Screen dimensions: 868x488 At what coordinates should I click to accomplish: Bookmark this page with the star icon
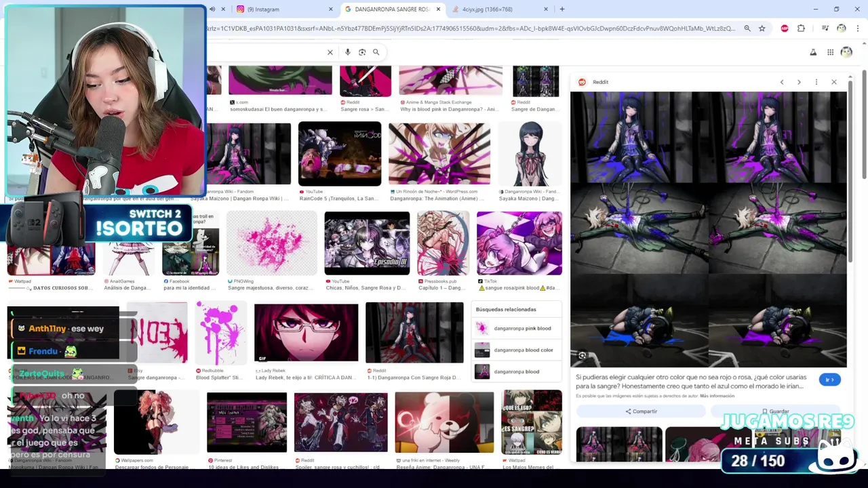click(762, 28)
